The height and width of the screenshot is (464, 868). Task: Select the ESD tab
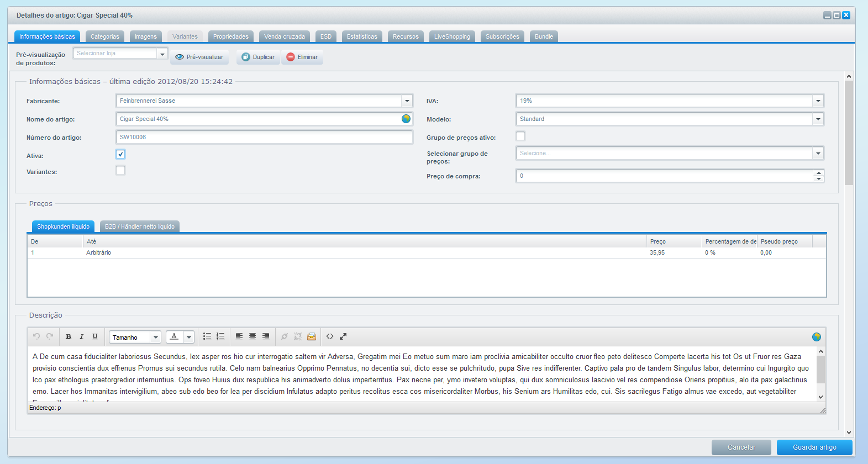[326, 36]
